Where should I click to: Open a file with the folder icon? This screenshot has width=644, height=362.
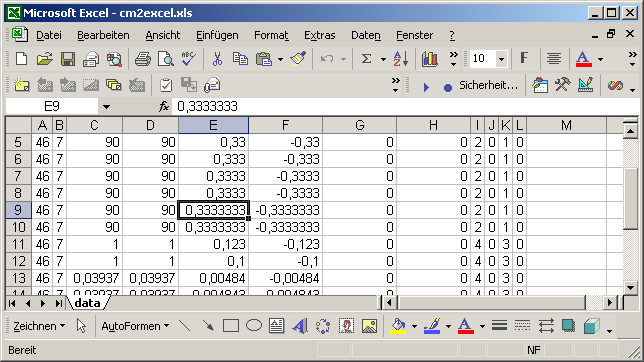(45, 59)
